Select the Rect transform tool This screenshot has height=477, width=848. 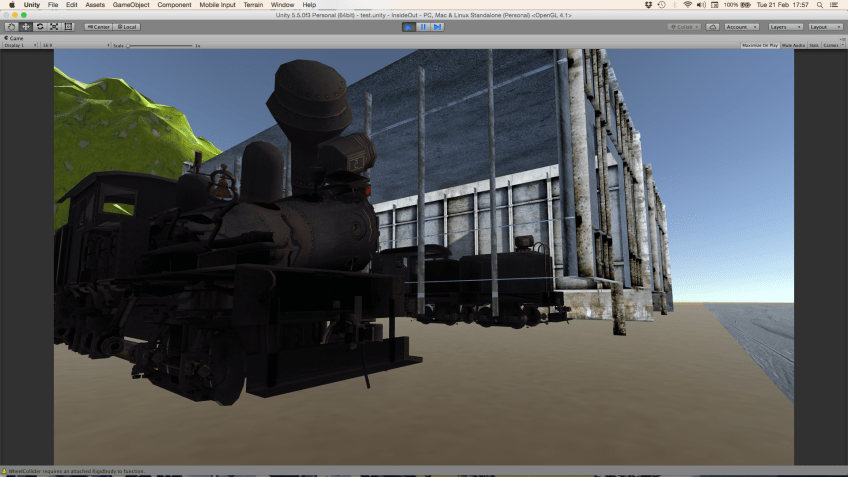[67, 27]
